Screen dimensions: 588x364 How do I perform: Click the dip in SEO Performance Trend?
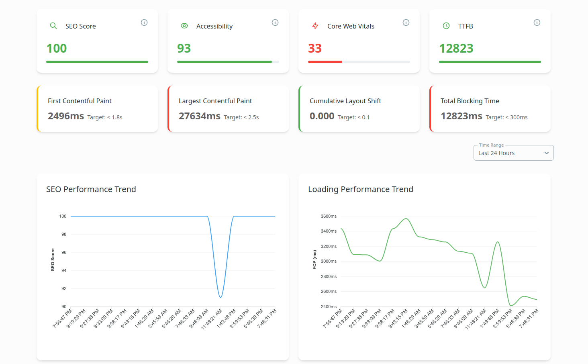pyautogui.click(x=220, y=297)
